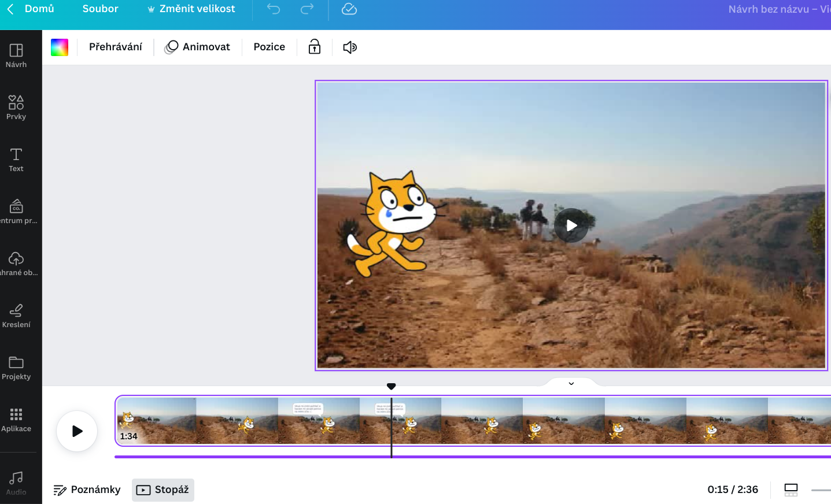Open the Projekty folder panel
This screenshot has width=831, height=504.
(x=16, y=368)
